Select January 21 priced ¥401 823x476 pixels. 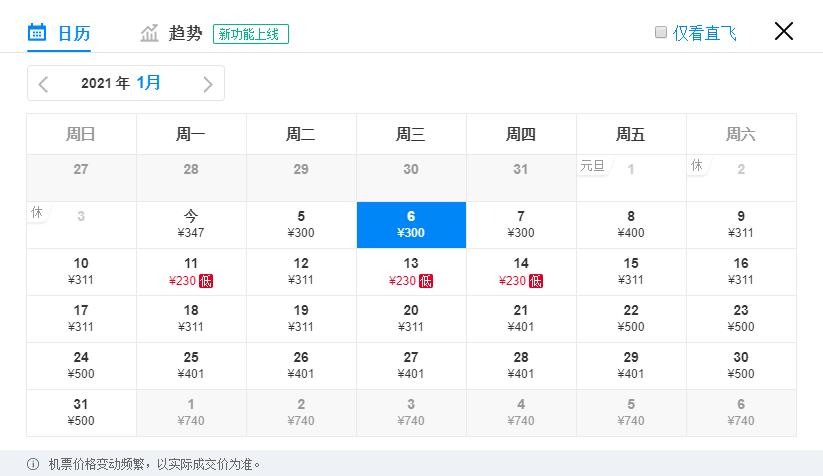[521, 319]
